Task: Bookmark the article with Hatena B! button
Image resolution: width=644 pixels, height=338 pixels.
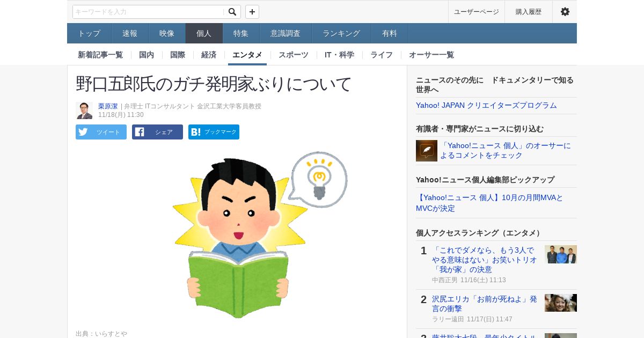Action: tap(214, 132)
